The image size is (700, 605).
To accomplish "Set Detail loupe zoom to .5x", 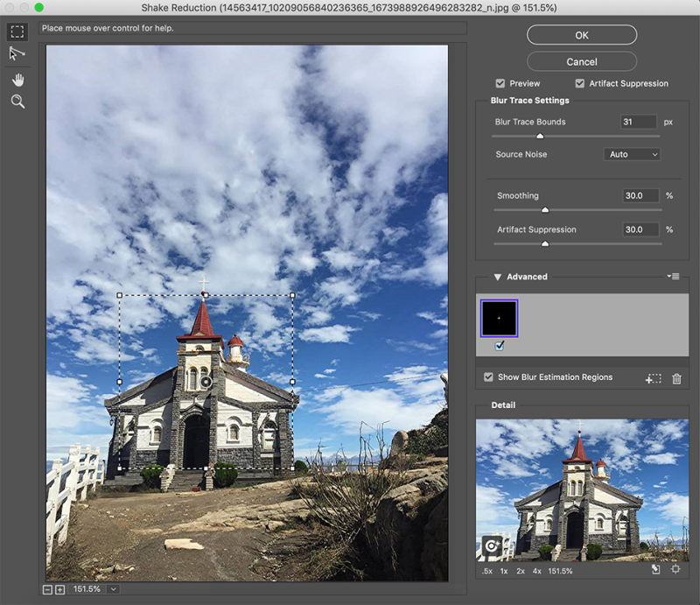I will (487, 571).
